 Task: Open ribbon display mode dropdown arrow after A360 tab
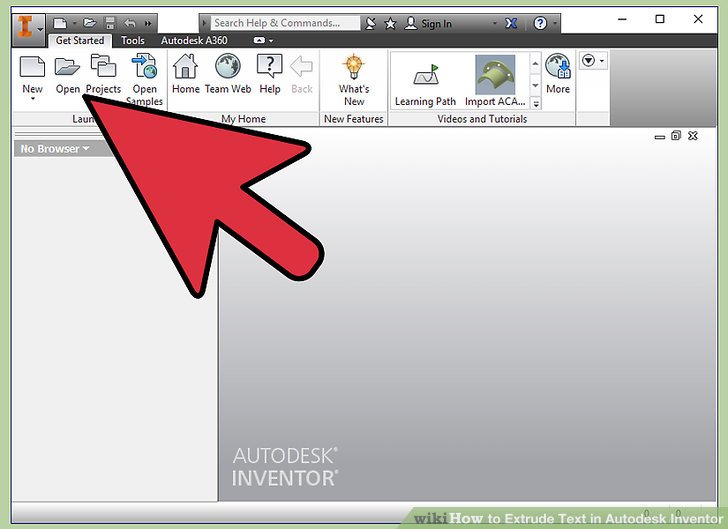click(271, 41)
